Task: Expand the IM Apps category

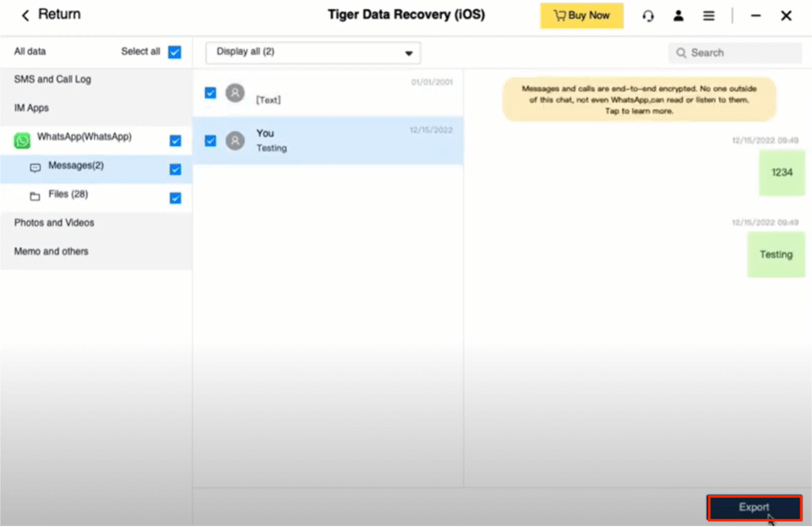Action: [32, 108]
